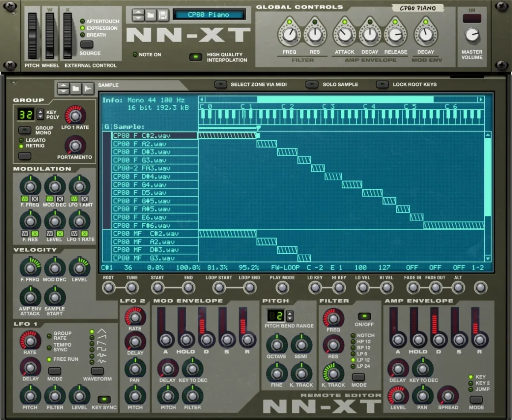Screen dimensions: 512x420
Task: Click the CP80 Piano patch name display
Action: pyautogui.click(x=209, y=14)
